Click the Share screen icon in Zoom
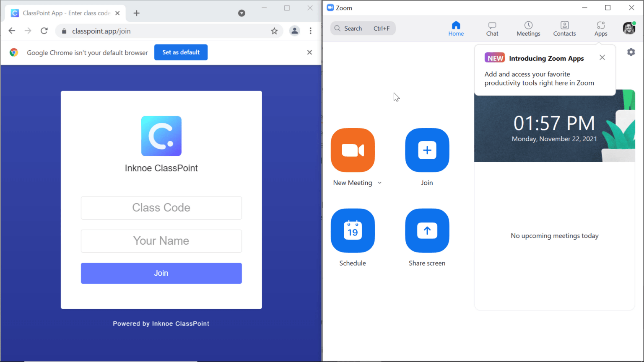The width and height of the screenshot is (644, 362). click(427, 230)
